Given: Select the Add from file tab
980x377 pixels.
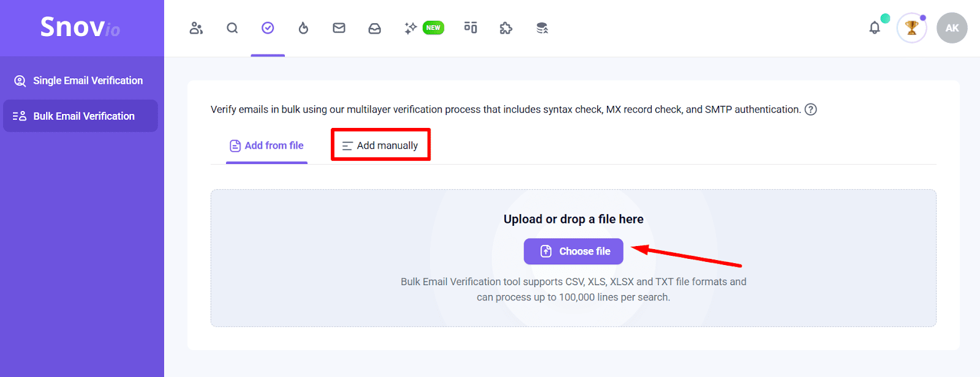Looking at the screenshot, I should pos(266,146).
